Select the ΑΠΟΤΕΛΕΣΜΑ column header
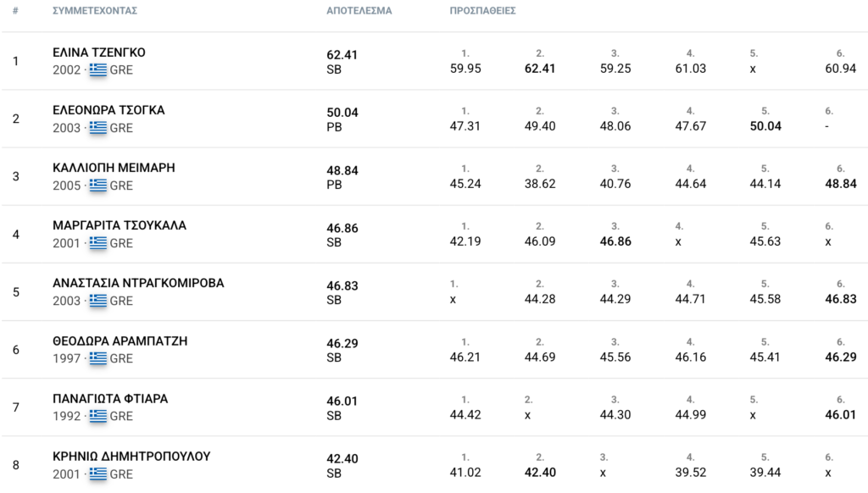868x493 pixels. tap(359, 10)
